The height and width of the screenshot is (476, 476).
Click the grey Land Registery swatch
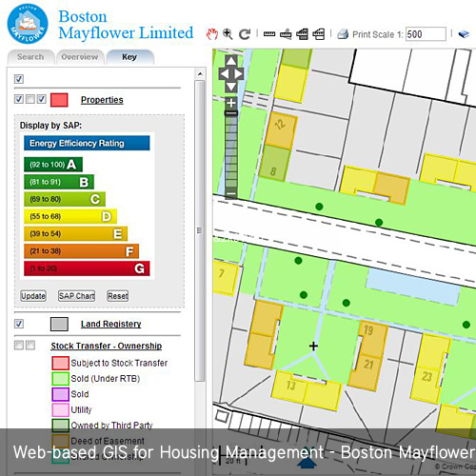pyautogui.click(x=59, y=325)
